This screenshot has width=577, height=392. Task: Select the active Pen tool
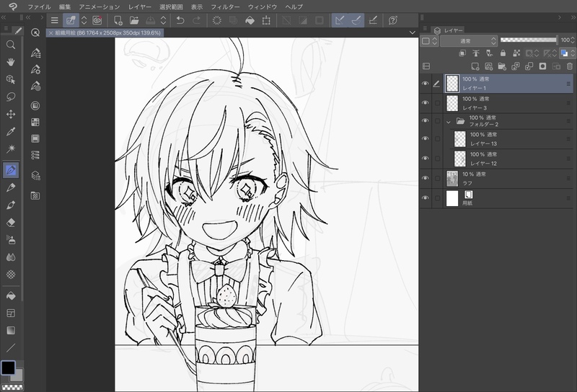point(11,170)
